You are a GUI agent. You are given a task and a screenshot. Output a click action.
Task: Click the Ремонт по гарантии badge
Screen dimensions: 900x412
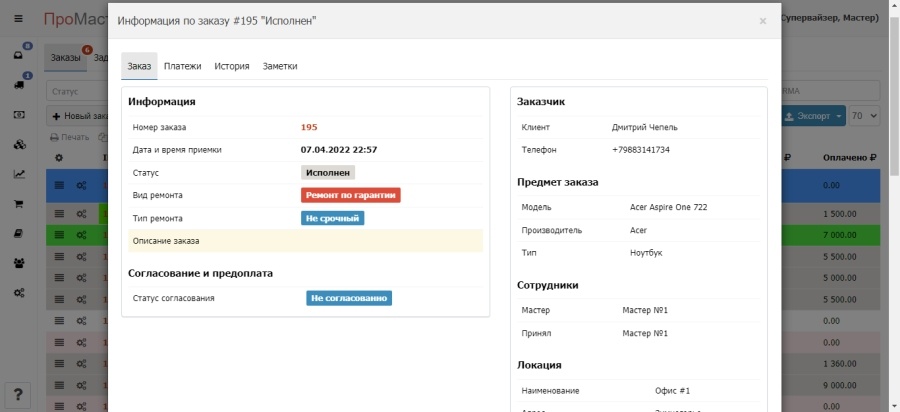[350, 195]
